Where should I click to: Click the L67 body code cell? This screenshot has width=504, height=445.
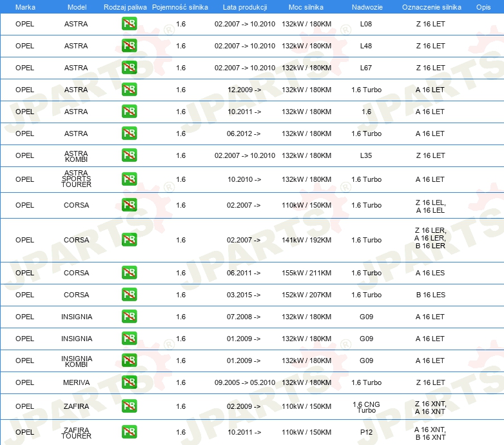366,68
